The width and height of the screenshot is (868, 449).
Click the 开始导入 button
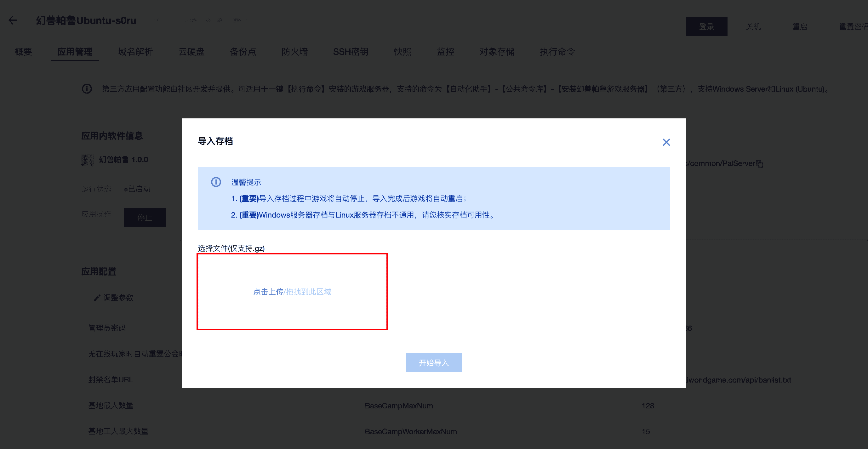pos(434,362)
